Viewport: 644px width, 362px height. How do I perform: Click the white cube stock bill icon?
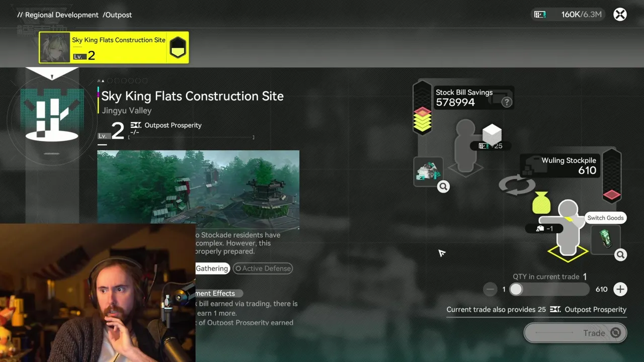(x=492, y=134)
